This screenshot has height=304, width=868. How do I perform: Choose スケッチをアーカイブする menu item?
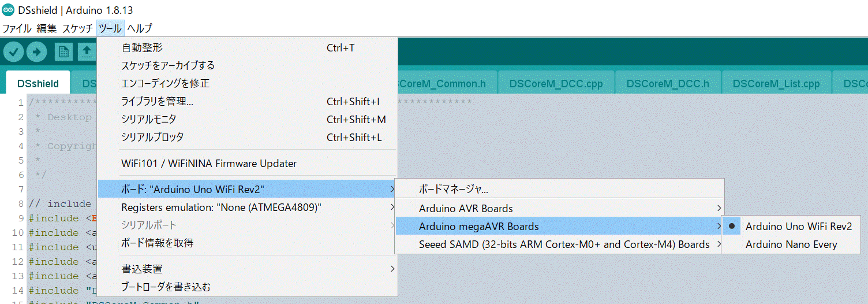point(248,65)
